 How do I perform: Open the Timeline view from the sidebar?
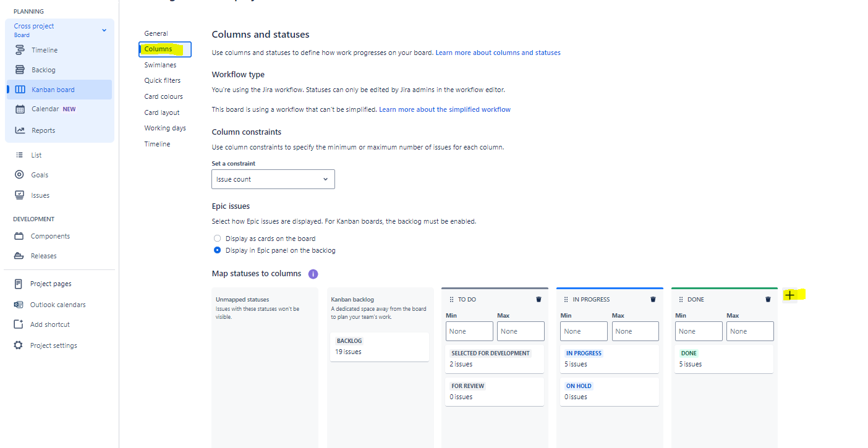coord(43,49)
